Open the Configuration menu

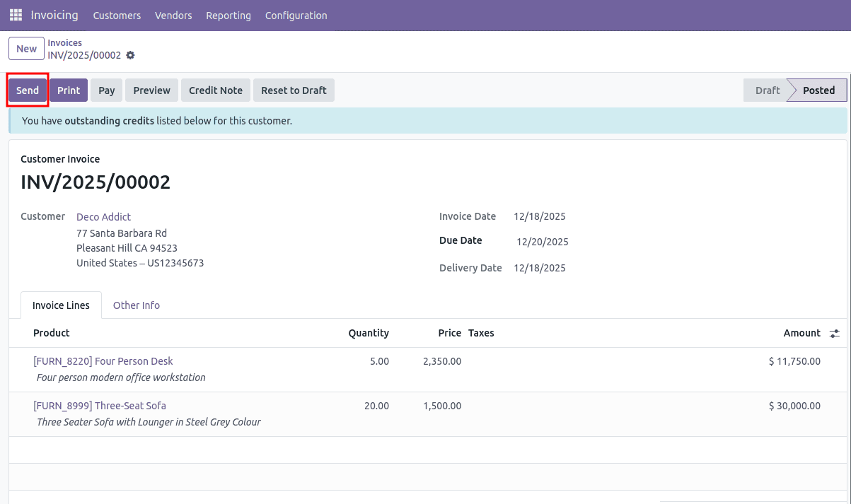point(296,15)
